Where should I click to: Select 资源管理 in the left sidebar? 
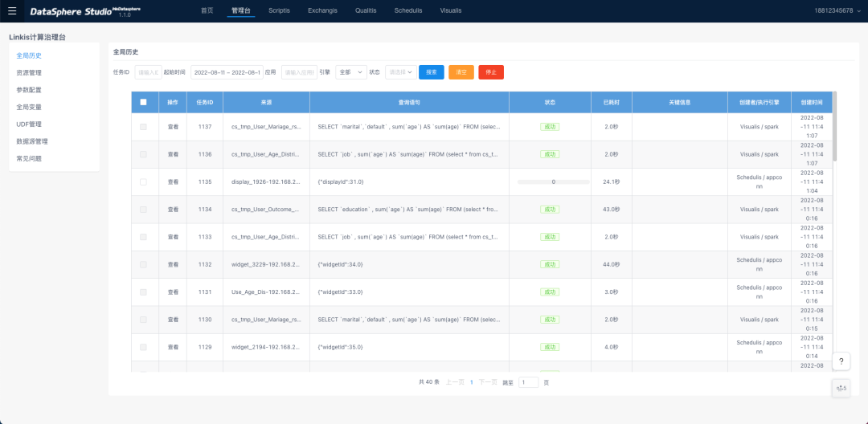pyautogui.click(x=29, y=73)
